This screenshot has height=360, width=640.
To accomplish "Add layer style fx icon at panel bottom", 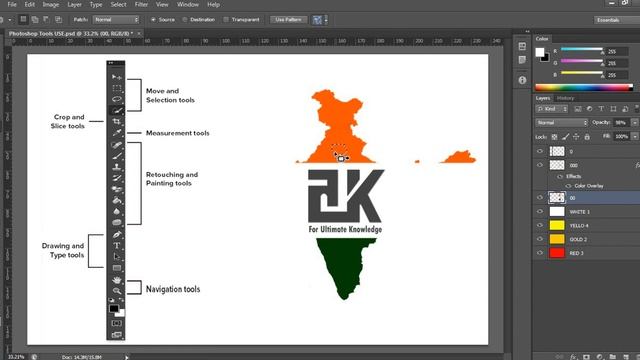I will 573,357.
